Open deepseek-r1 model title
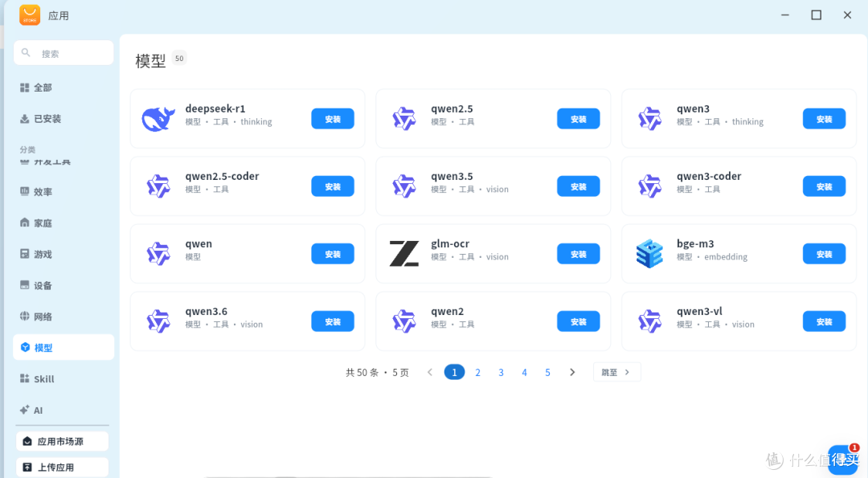 point(215,108)
